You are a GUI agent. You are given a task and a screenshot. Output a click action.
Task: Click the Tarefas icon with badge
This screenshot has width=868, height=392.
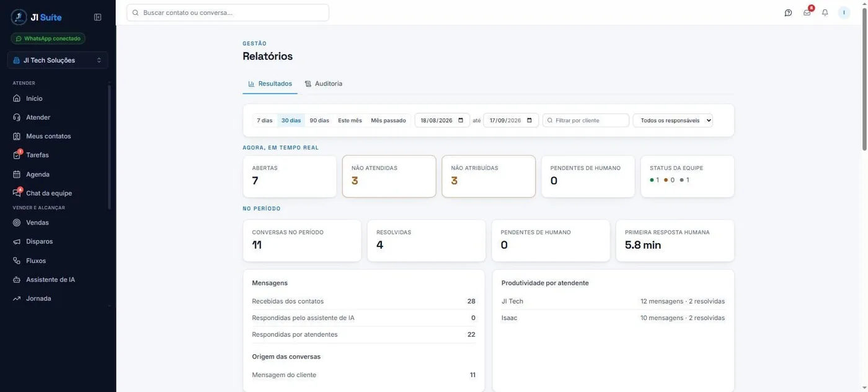(17, 154)
